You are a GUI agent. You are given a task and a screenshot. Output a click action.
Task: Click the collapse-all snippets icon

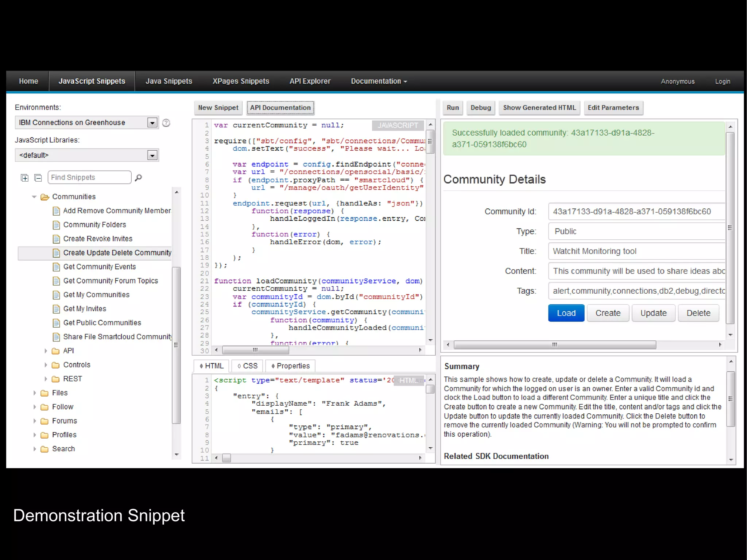pos(38,178)
